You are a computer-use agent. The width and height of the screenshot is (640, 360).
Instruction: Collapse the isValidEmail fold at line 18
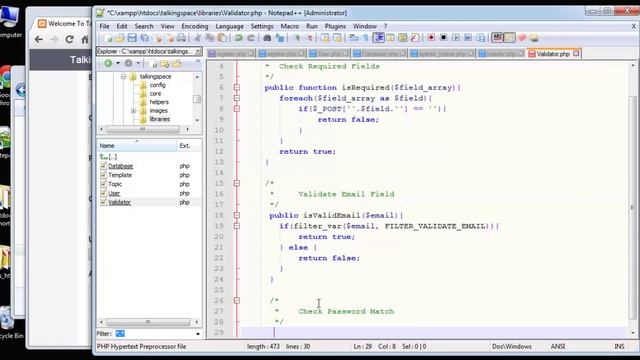tap(237, 215)
